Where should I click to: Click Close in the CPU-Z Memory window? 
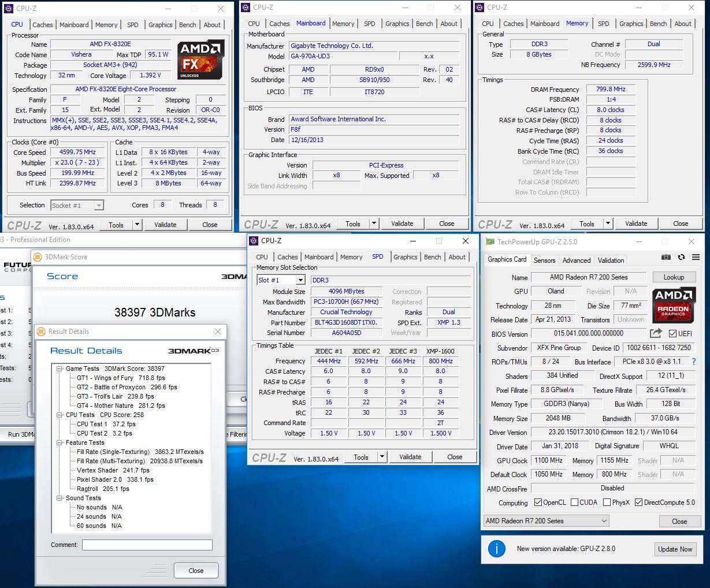click(681, 224)
